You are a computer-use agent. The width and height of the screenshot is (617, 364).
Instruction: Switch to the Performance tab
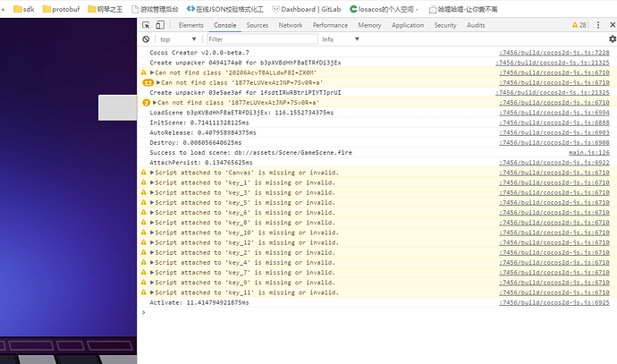coord(330,25)
